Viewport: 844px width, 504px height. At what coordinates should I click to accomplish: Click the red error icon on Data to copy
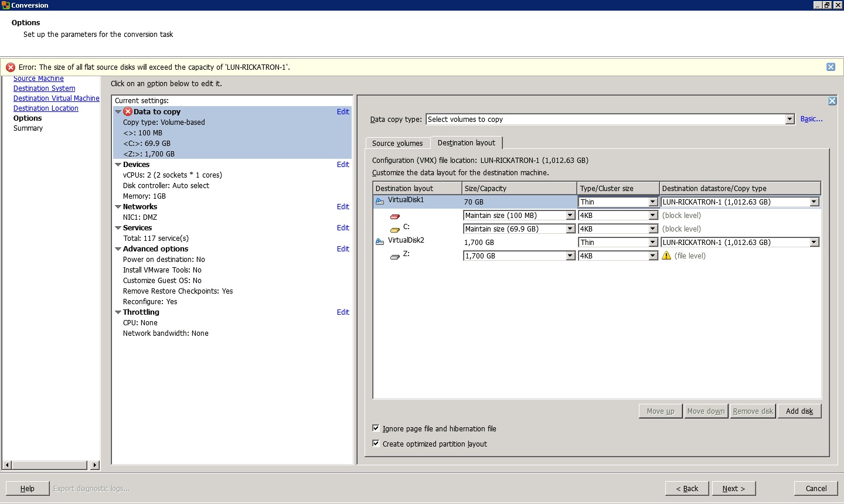(x=128, y=112)
